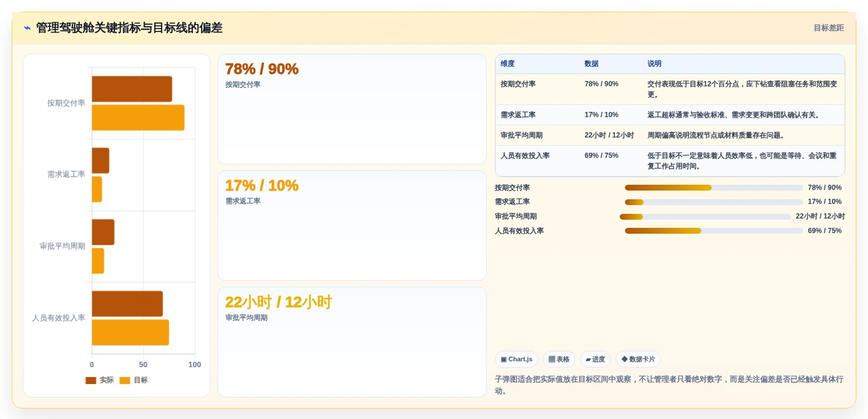Click the 需求返工率 actual bar in chart
The height and width of the screenshot is (419, 868).
pyautogui.click(x=100, y=161)
